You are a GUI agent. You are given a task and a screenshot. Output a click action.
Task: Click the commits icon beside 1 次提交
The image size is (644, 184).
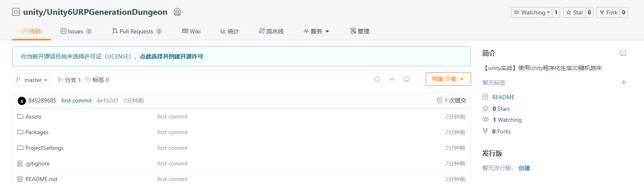point(439,100)
